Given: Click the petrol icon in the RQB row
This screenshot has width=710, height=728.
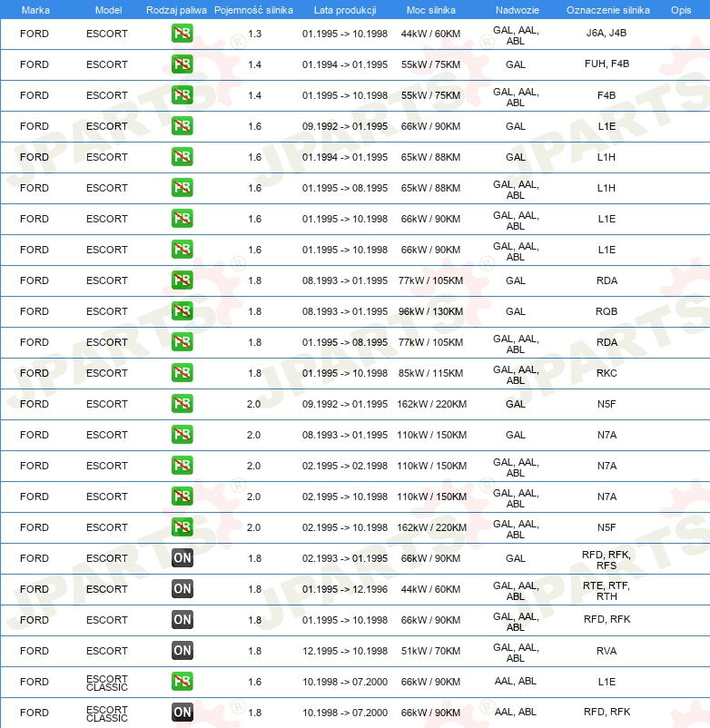Looking at the screenshot, I should click(182, 311).
